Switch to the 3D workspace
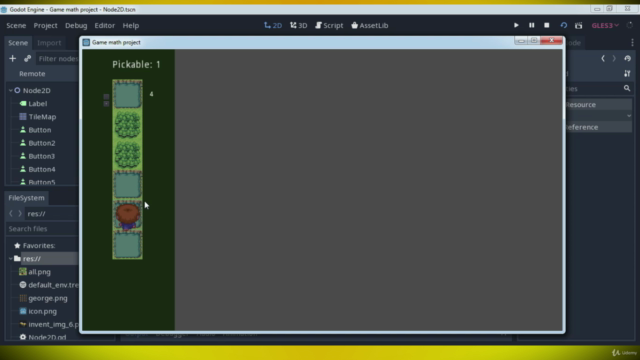The image size is (640, 360). 298,25
